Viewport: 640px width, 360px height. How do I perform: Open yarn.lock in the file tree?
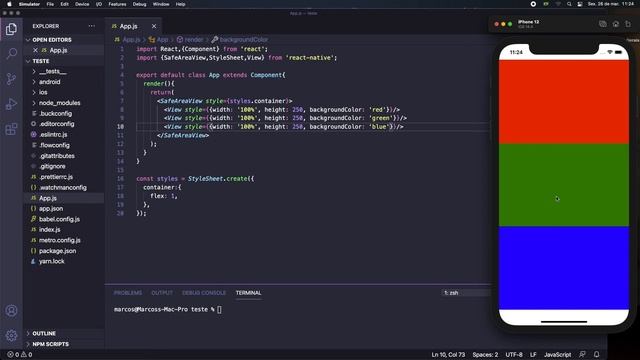coord(51,261)
